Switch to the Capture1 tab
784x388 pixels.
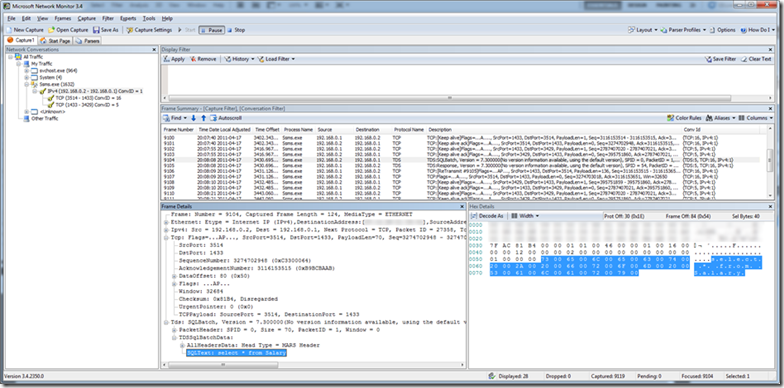coord(20,40)
